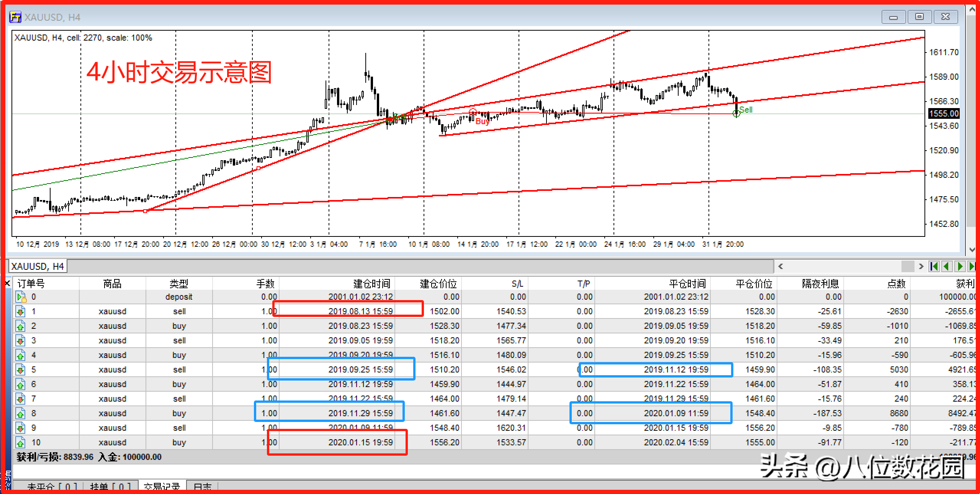
Task: Sort by the 点数 column header
Action: click(x=877, y=284)
